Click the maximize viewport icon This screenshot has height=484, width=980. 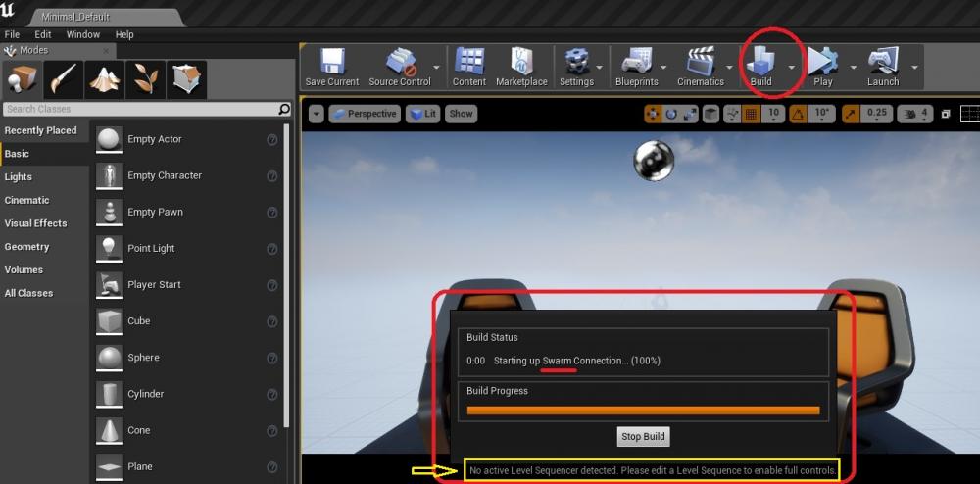tap(946, 114)
